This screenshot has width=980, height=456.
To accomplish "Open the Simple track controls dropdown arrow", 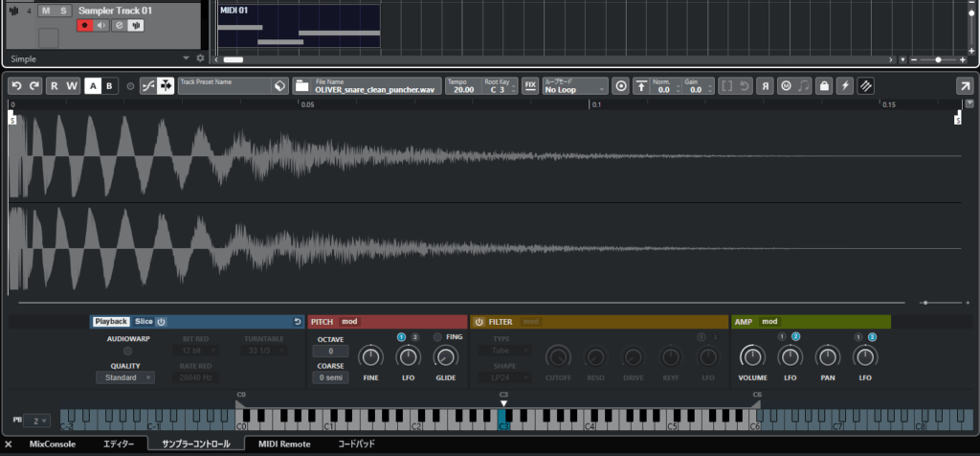I will coord(186,58).
